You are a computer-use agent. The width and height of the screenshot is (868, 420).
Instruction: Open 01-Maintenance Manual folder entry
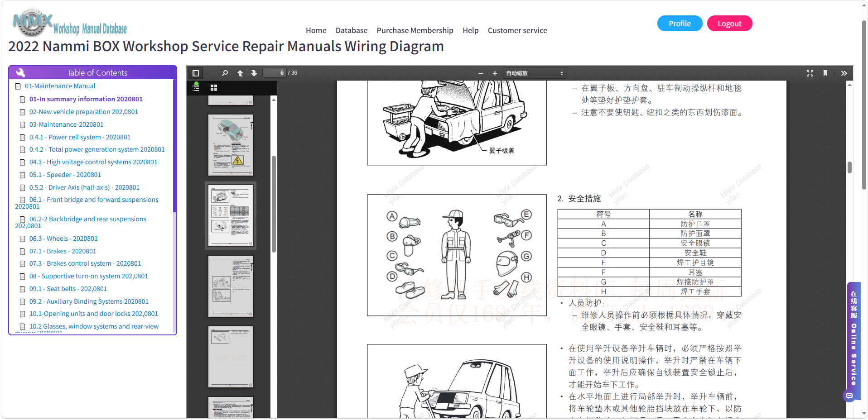coord(60,86)
